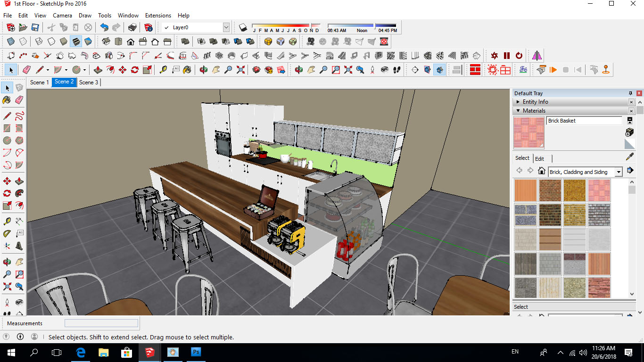Viewport: 644px width, 362px height.
Task: Click the Front view house icon
Action: pyautogui.click(x=131, y=41)
